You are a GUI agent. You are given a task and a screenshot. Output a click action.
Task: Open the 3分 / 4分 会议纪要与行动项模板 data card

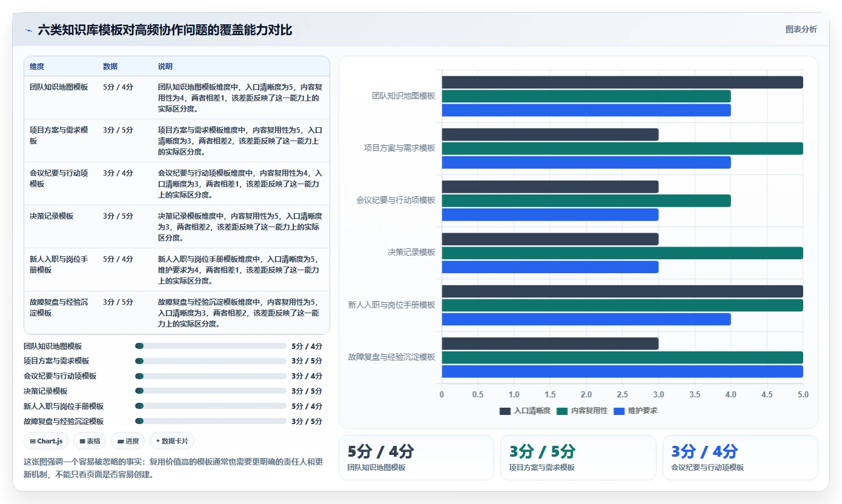click(x=740, y=458)
